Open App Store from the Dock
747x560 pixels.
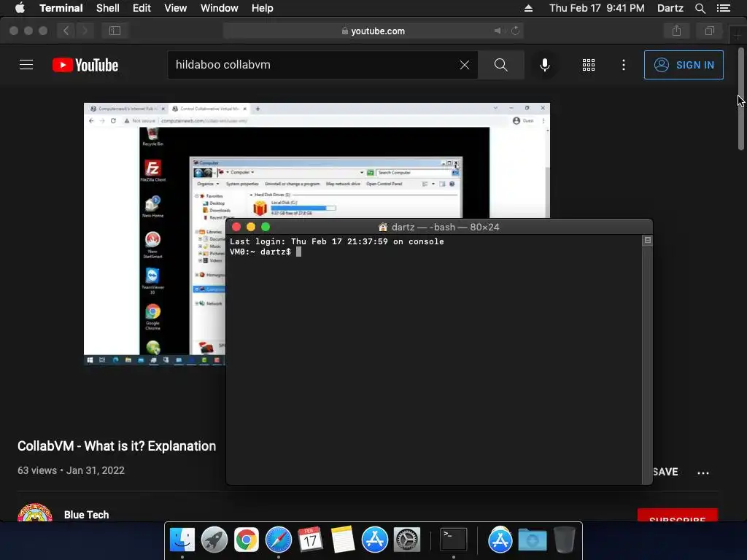374,540
